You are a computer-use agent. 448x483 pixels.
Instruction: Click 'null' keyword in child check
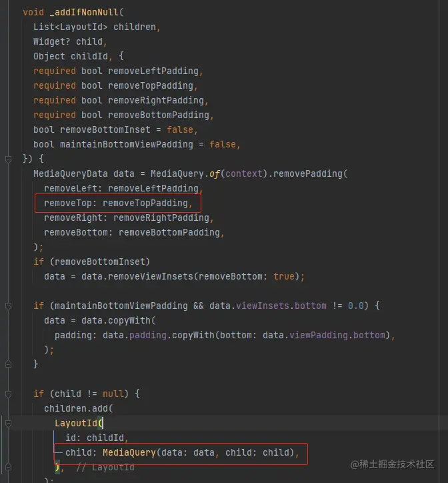click(113, 394)
